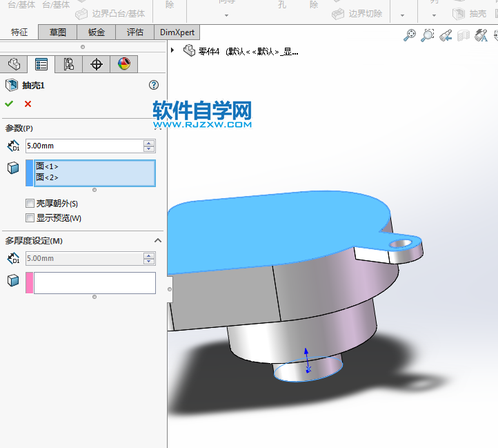498x448 pixels.
Task: Collapse the 多厚度设定(M) section
Action: click(158, 240)
